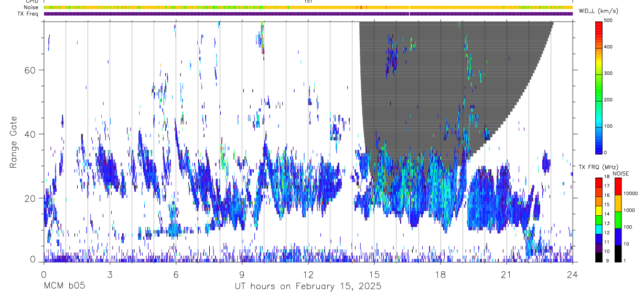Viewport: 644px width, 297px height.
Task: Click the 3 hour tick on time axis
Action: pos(110,274)
